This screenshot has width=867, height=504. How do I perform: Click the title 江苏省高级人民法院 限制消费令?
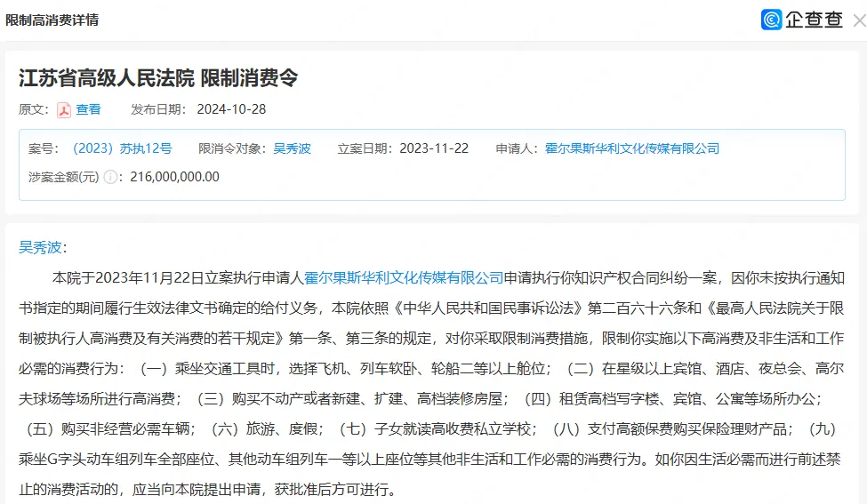(158, 78)
